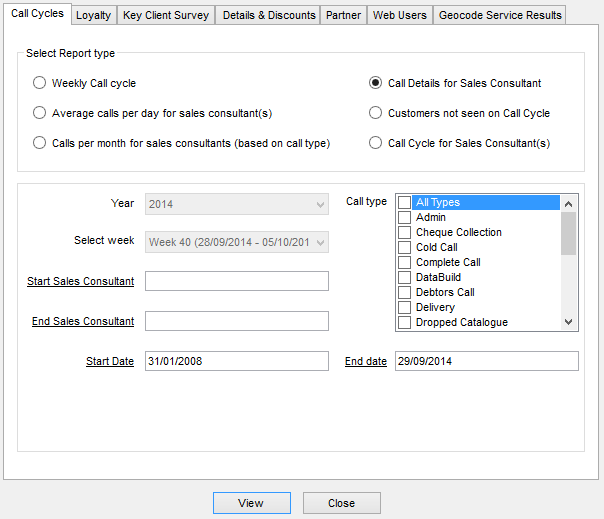Choose Customers not seen on Call Cycle
This screenshot has width=604, height=519.
(376, 113)
